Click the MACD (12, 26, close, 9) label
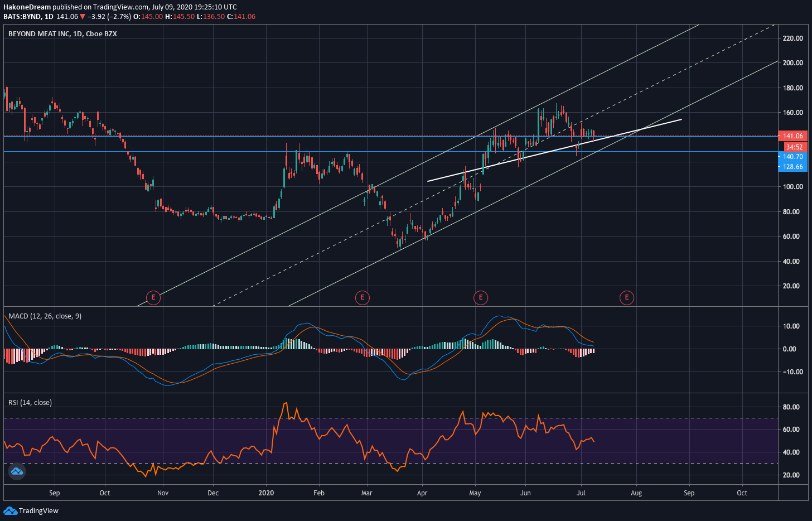812x521 pixels. click(x=45, y=316)
